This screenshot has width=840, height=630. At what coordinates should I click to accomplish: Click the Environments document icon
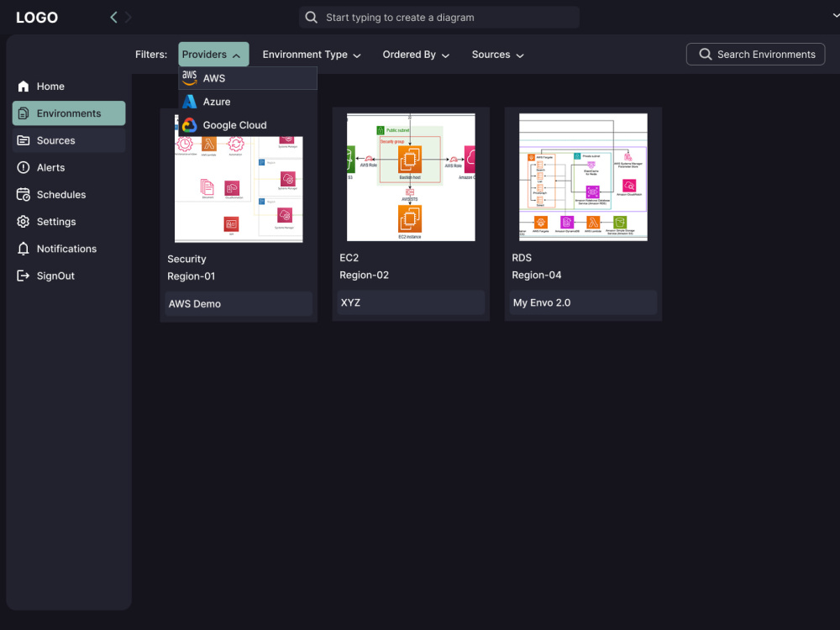pos(23,113)
